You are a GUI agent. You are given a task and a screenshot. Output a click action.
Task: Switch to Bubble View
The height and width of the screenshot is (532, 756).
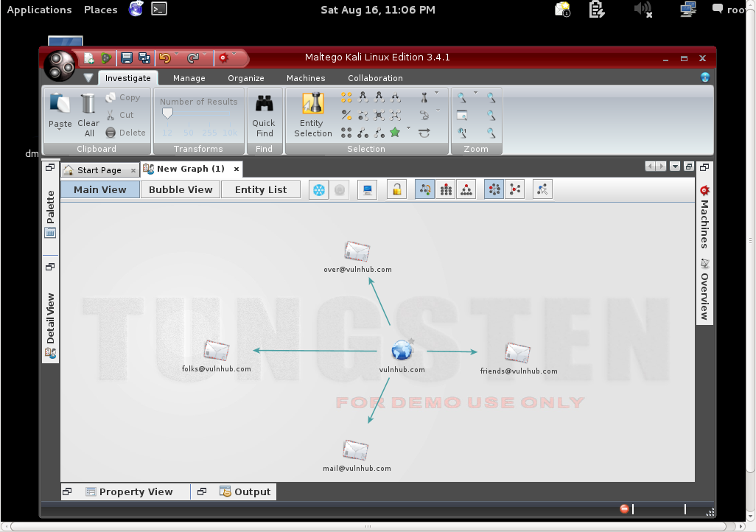pyautogui.click(x=181, y=190)
